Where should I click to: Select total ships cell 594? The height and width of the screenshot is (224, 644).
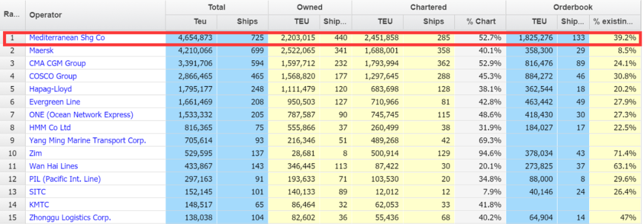(x=242, y=63)
